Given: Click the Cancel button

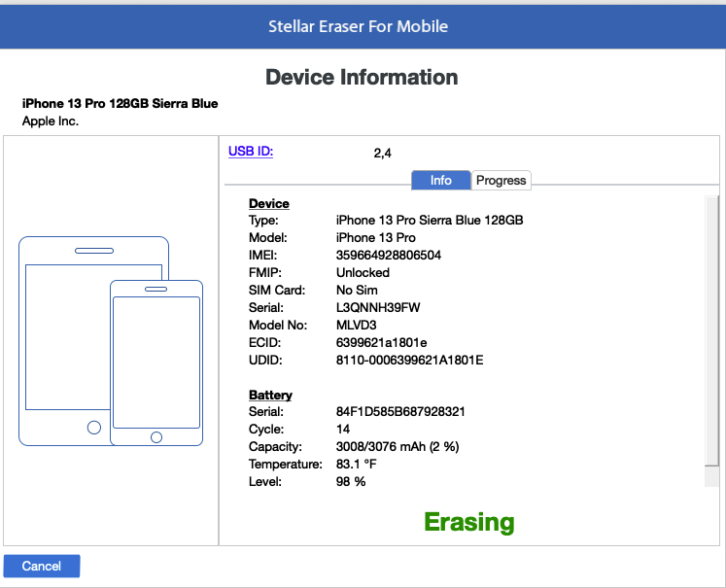Looking at the screenshot, I should point(42,566).
